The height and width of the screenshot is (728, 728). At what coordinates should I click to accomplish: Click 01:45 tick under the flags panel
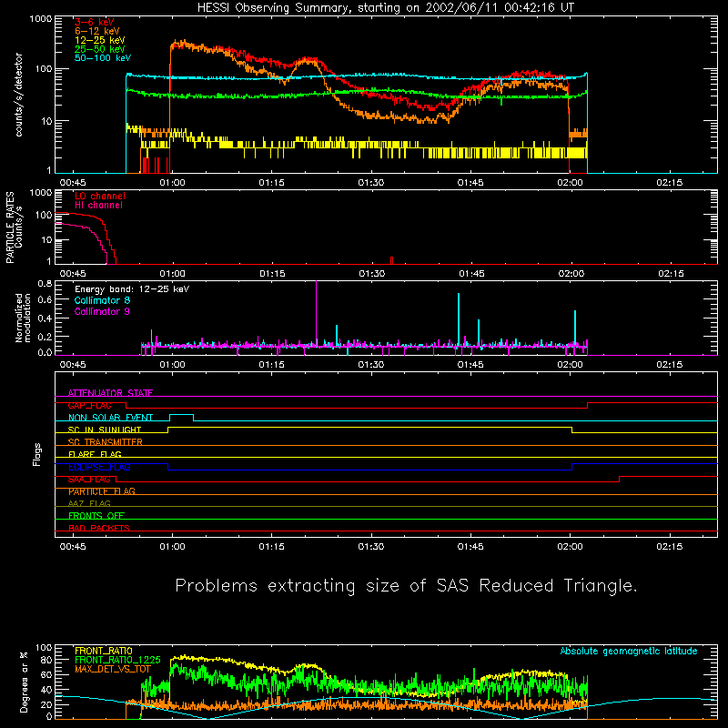(470, 547)
